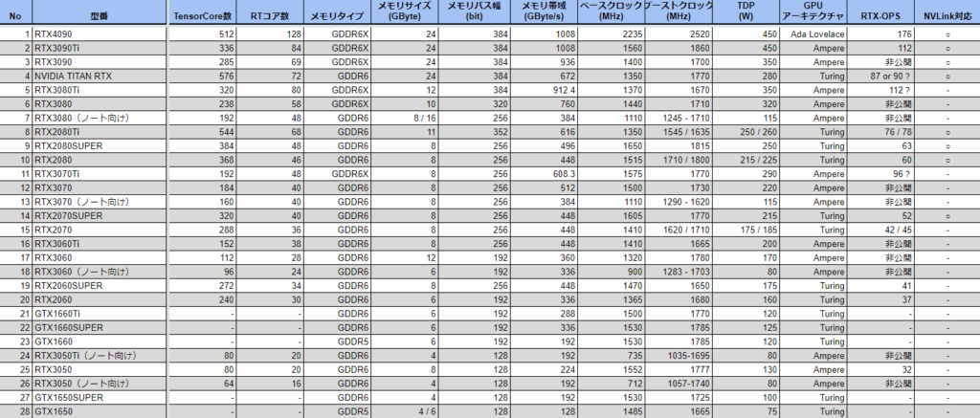Select the 87 or 90 ? RTX-OPS cell
The height and width of the screenshot is (418, 980).
click(881, 76)
